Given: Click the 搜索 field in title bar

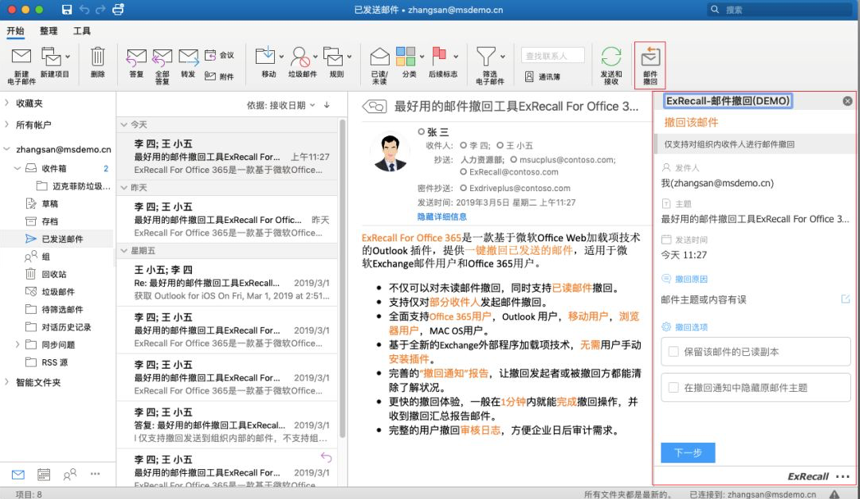Looking at the screenshot, I should click(780, 9).
